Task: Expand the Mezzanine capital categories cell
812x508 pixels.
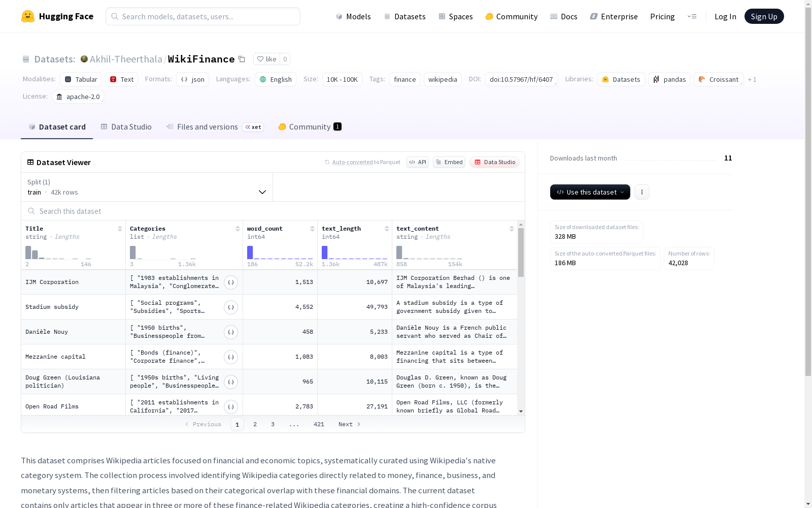Action: (x=231, y=357)
